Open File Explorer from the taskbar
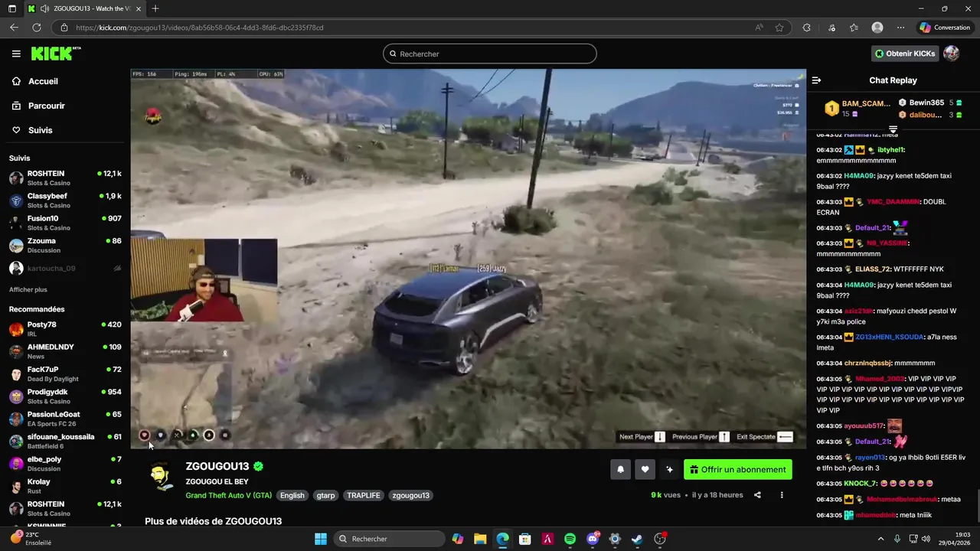The image size is (980, 551). coord(480,539)
